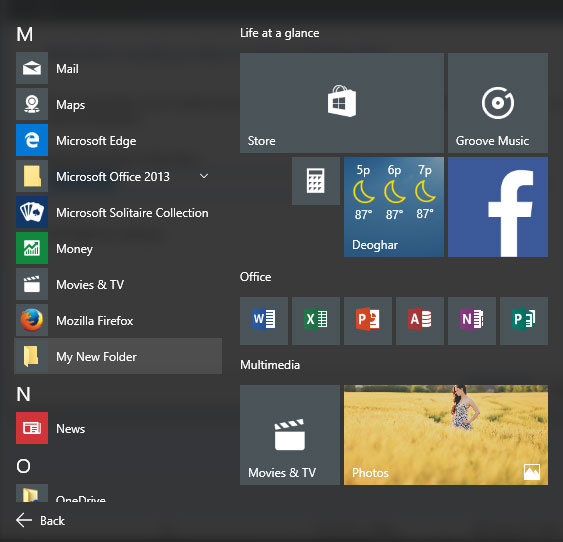Click the Multimedia group title
Viewport: 563px width, 542px height.
pyautogui.click(x=270, y=365)
